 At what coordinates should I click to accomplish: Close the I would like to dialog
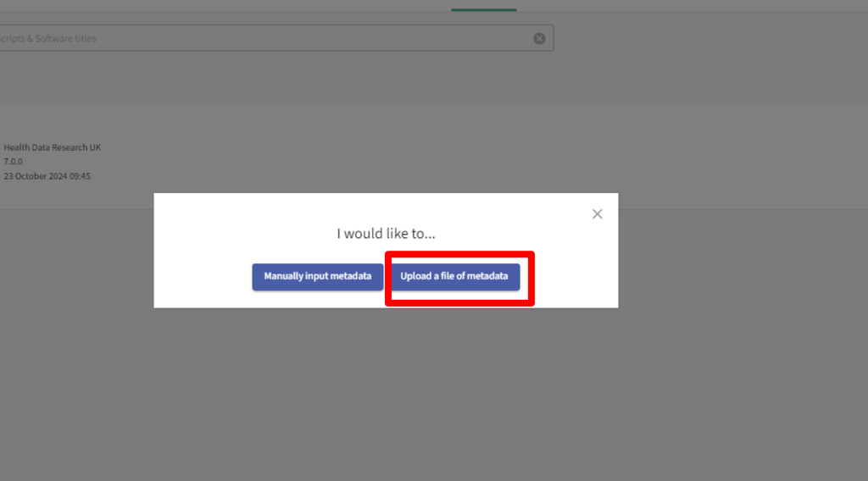point(597,214)
